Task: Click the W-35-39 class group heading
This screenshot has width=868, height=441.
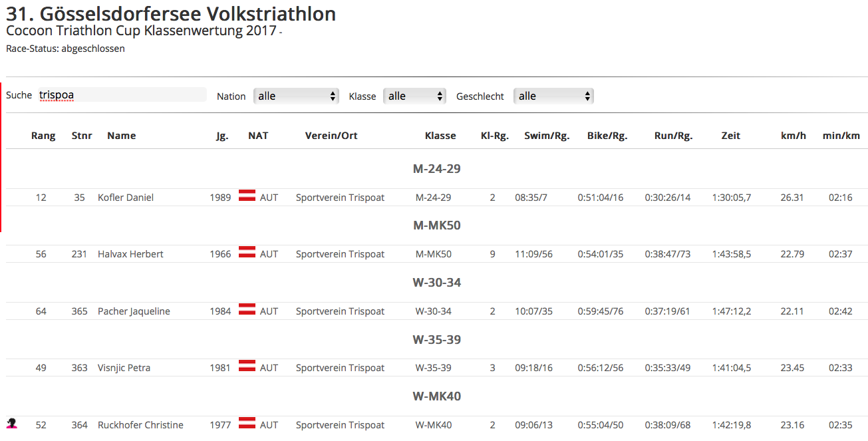Action: pyautogui.click(x=436, y=340)
